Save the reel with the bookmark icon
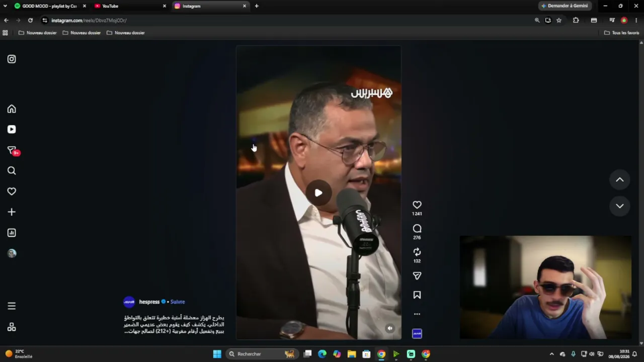644x362 pixels. [417, 295]
